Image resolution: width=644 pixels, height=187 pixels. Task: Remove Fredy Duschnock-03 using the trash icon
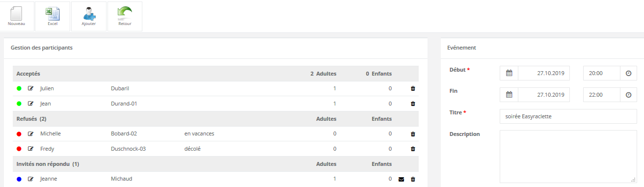click(x=412, y=149)
